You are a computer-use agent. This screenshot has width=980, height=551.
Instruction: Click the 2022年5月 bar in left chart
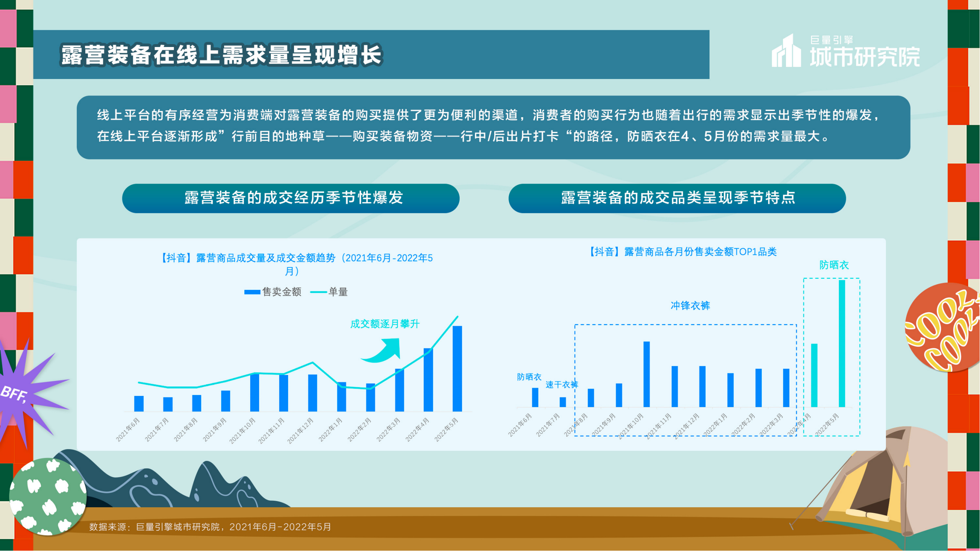(457, 368)
